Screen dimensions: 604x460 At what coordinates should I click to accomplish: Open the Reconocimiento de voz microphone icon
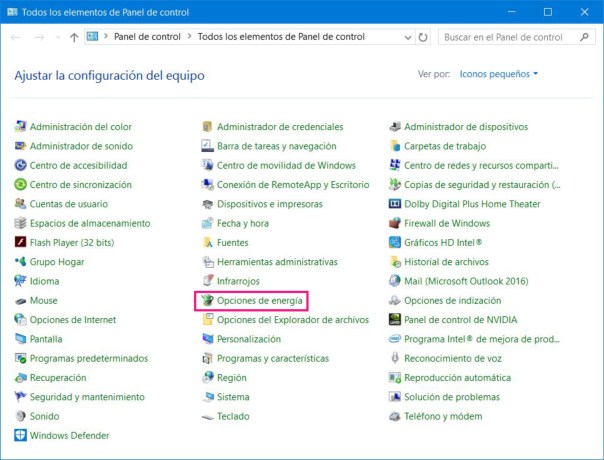pyautogui.click(x=394, y=358)
